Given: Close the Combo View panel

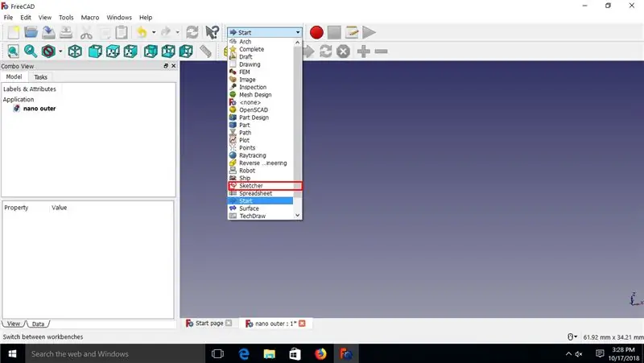Looking at the screenshot, I should [173, 66].
